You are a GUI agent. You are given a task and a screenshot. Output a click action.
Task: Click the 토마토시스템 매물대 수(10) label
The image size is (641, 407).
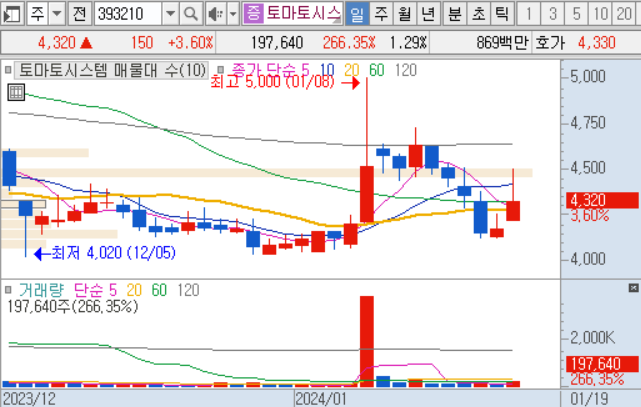(112, 70)
